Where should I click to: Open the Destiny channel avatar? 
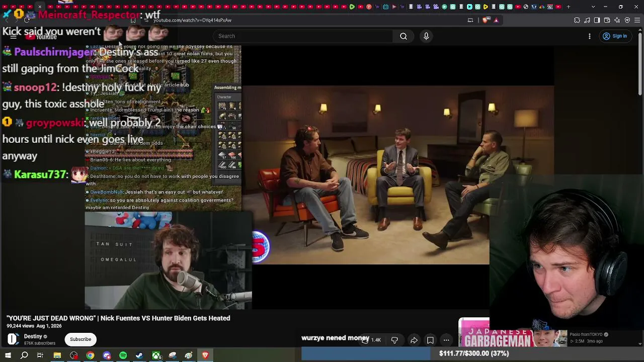(x=13, y=339)
